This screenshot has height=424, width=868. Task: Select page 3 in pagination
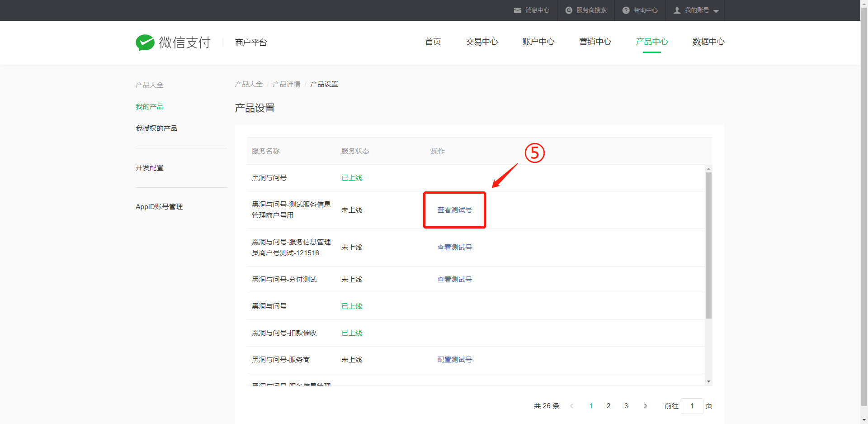pos(626,406)
